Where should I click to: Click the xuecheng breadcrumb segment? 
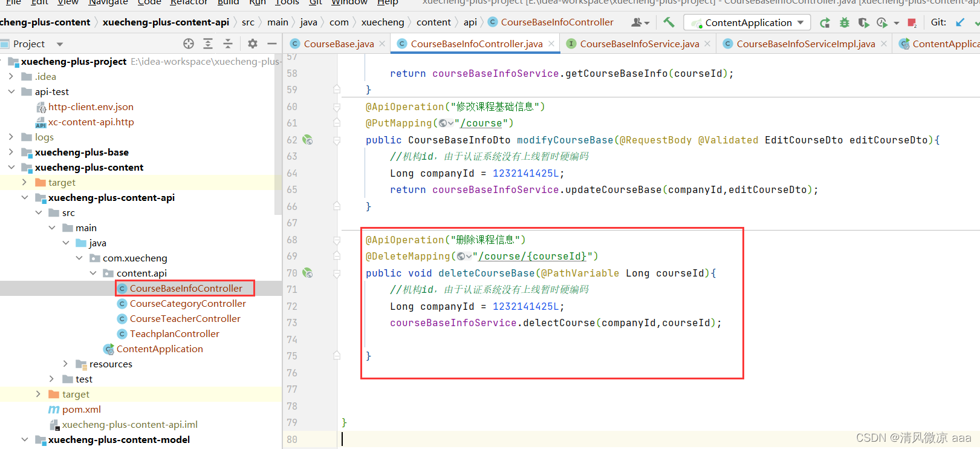tap(383, 22)
